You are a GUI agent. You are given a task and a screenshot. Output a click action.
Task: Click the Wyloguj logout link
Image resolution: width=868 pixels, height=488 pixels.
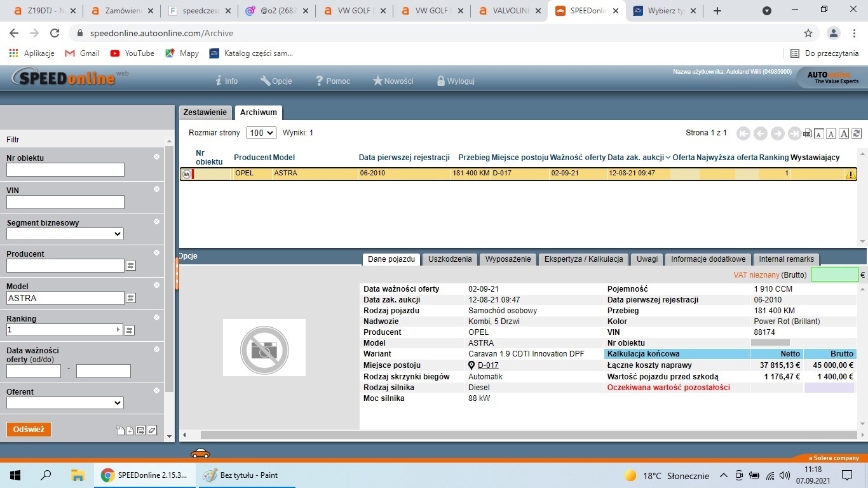pyautogui.click(x=456, y=81)
